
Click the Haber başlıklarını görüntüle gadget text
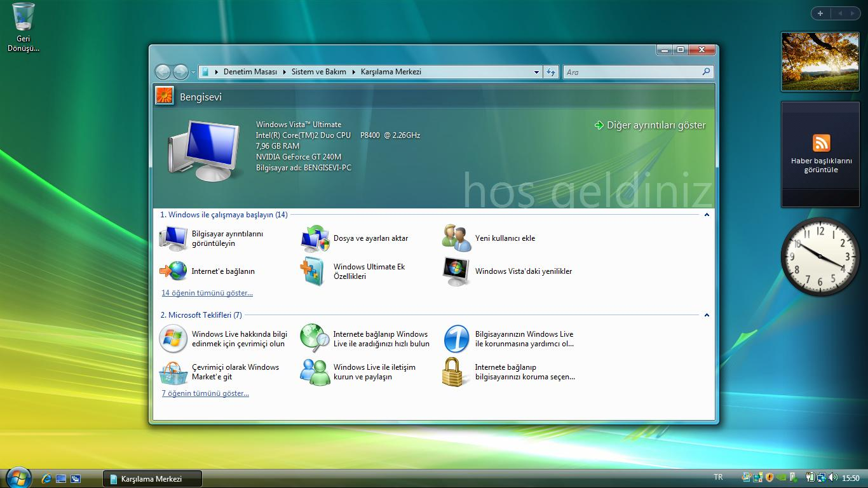(822, 165)
